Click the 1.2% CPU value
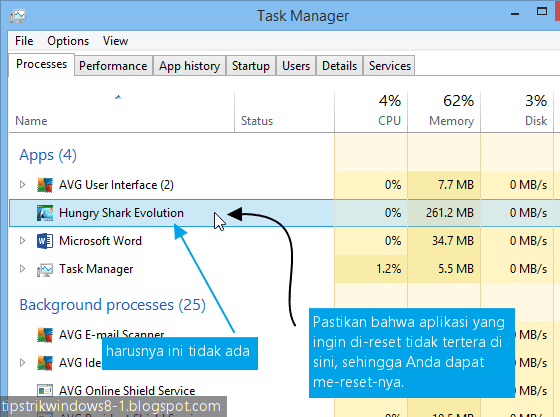The height and width of the screenshot is (417, 560). pos(389,269)
